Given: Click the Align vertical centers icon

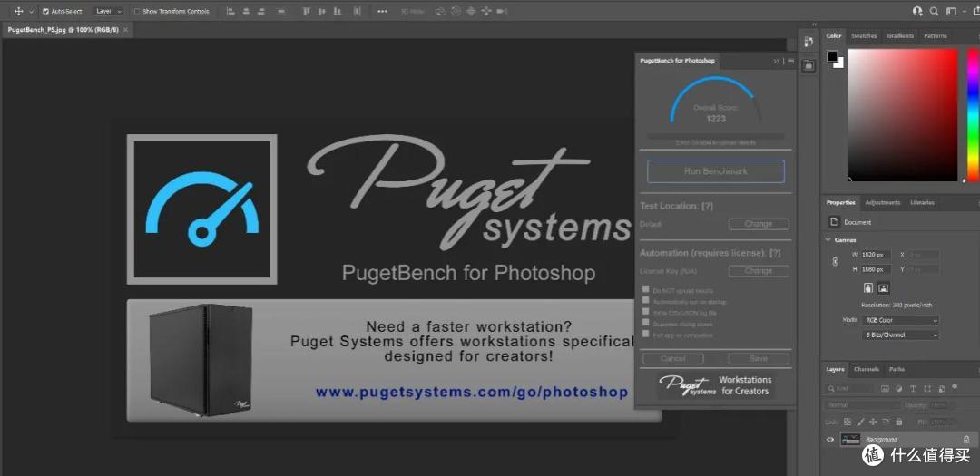Looking at the screenshot, I should (322, 11).
